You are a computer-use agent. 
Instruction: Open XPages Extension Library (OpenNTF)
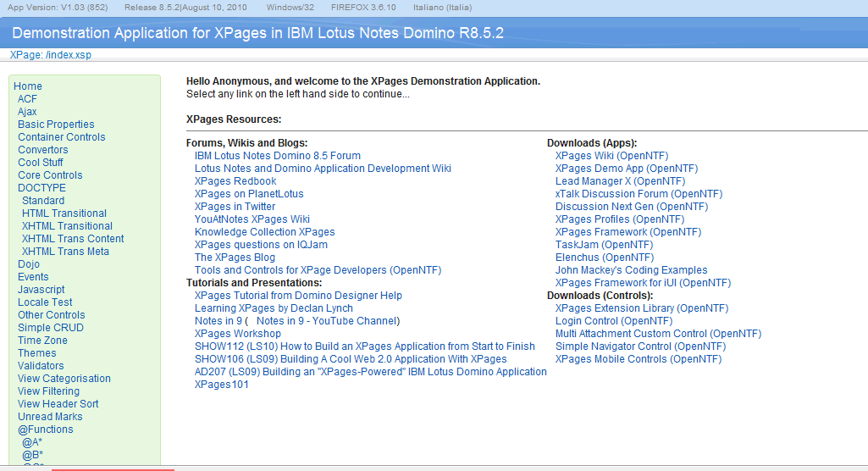[642, 309]
